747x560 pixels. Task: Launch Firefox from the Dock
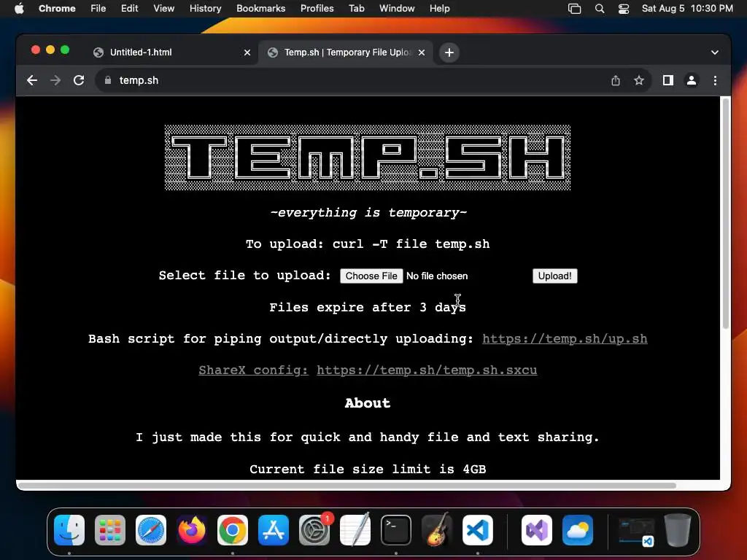192,530
